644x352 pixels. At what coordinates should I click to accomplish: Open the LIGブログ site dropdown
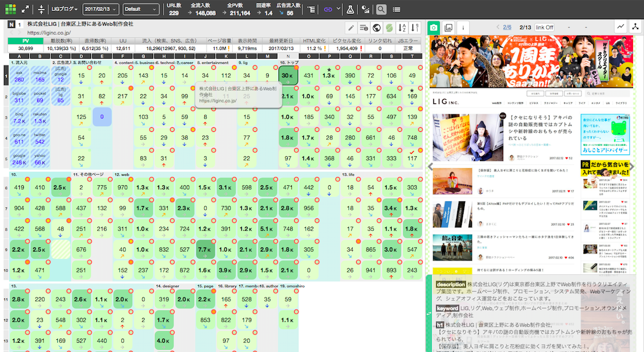coord(64,9)
